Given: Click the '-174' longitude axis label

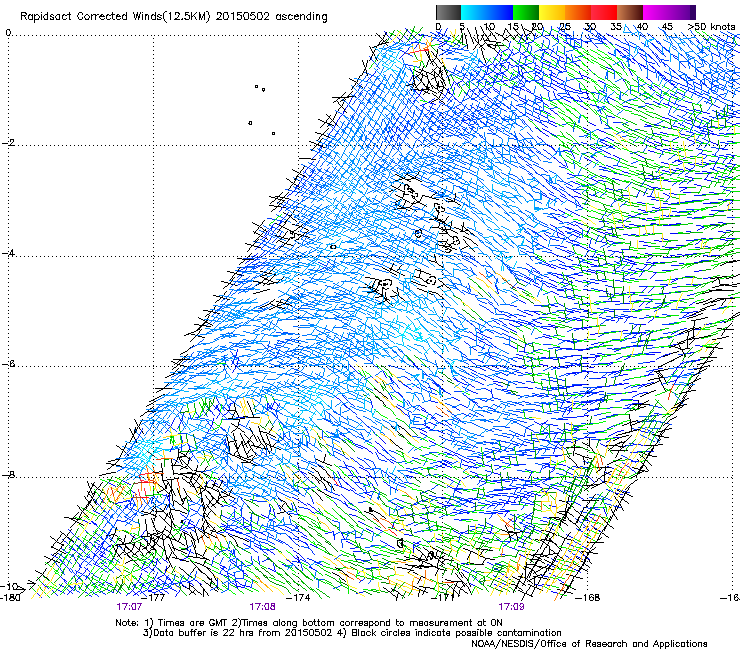Looking at the screenshot, I should coord(300,598).
